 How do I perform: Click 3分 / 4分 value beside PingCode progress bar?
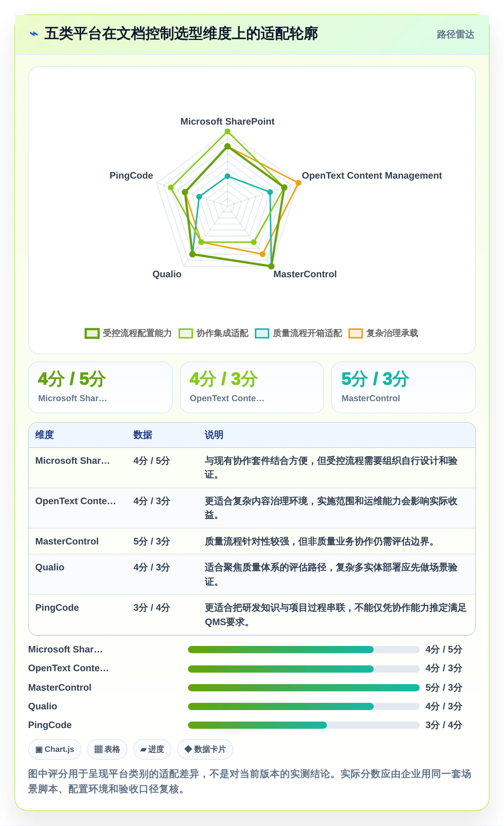[444, 725]
